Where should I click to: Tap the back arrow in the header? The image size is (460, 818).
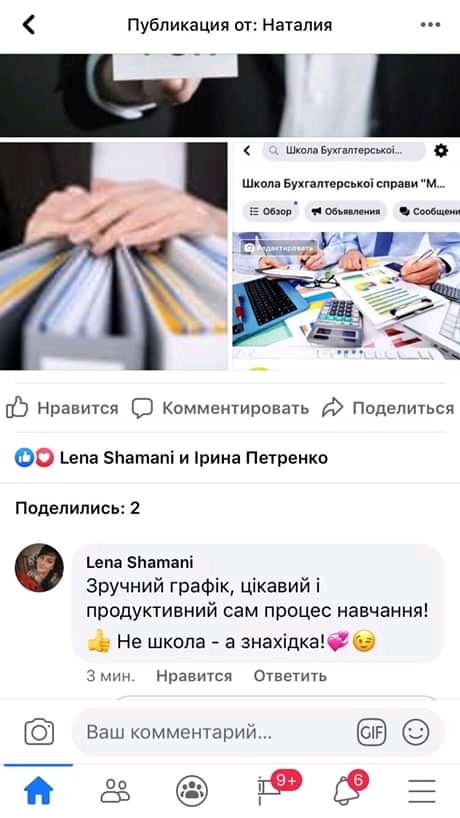click(29, 25)
